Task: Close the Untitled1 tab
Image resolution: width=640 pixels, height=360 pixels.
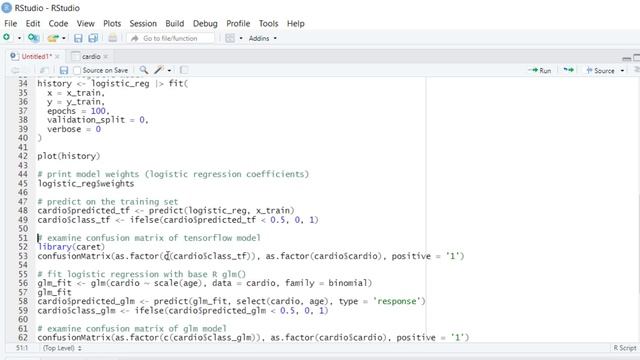Action: pos(57,56)
